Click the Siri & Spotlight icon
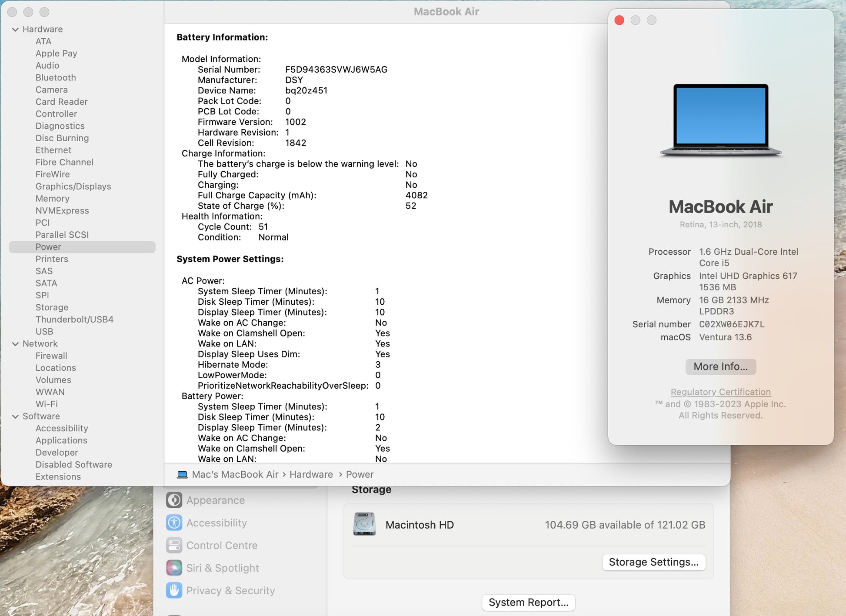846x616 pixels. click(174, 568)
